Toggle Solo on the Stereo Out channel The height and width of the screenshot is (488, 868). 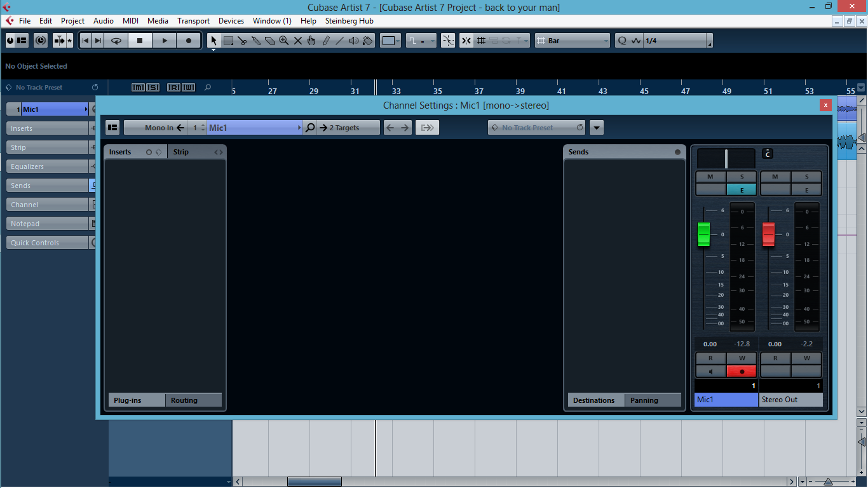807,177
